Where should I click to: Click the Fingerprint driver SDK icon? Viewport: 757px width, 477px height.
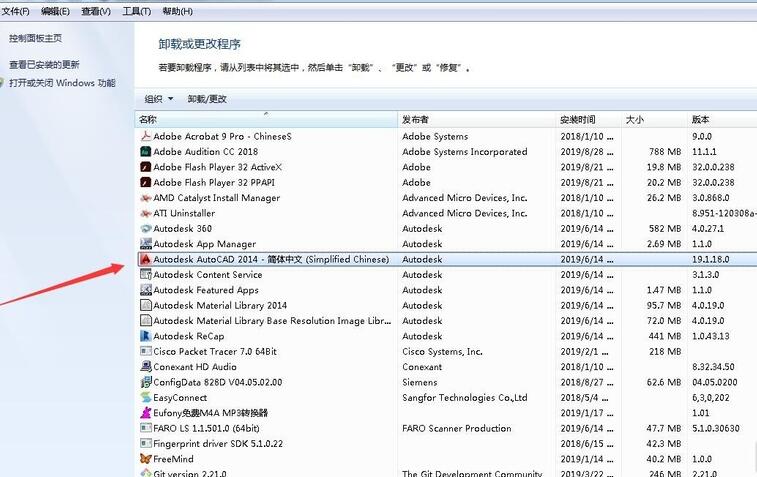[x=145, y=444]
